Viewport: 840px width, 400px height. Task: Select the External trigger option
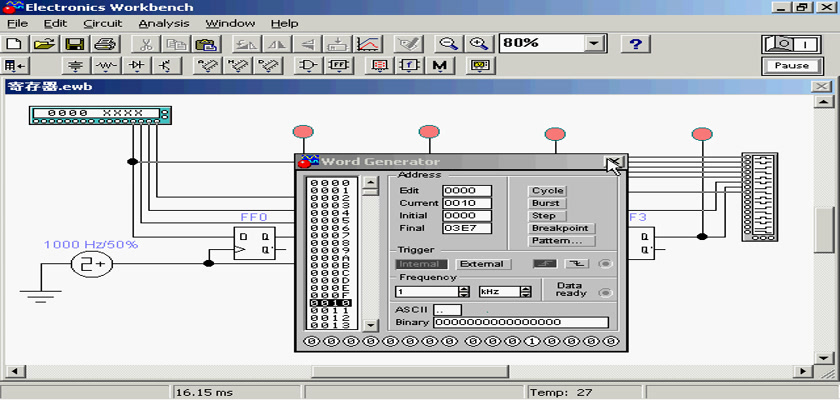481,264
